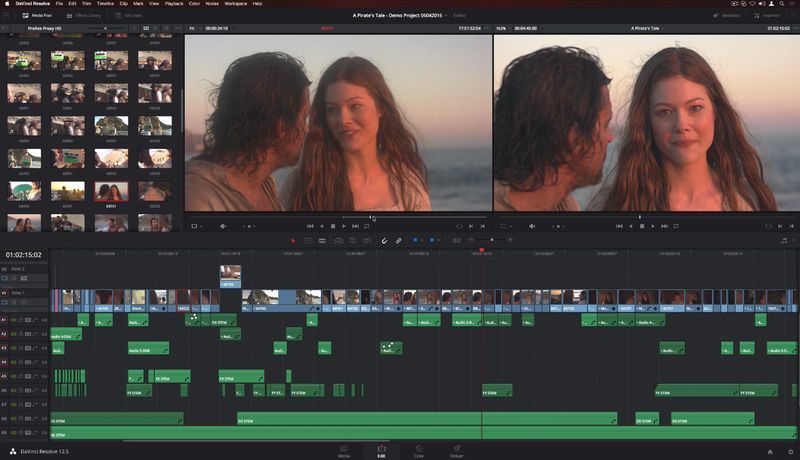The height and width of the screenshot is (460, 800).
Task: Open A Pirate's Tale timeline name dropdown
Action: (647, 29)
